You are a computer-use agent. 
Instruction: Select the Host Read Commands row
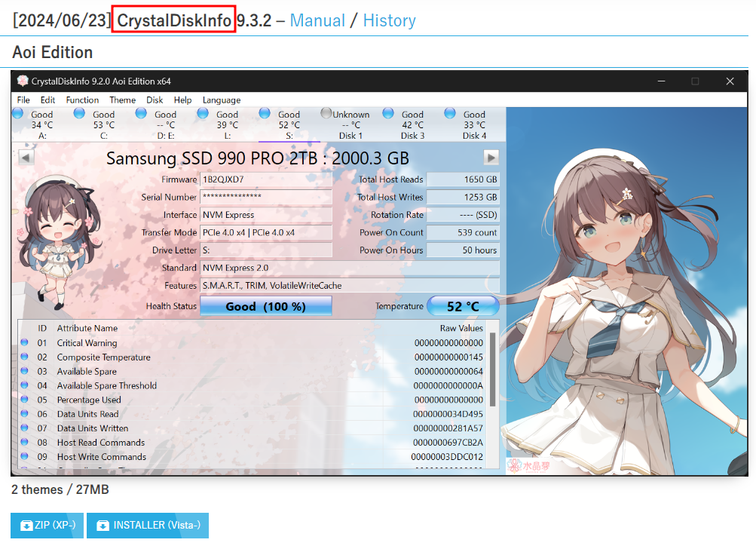252,442
